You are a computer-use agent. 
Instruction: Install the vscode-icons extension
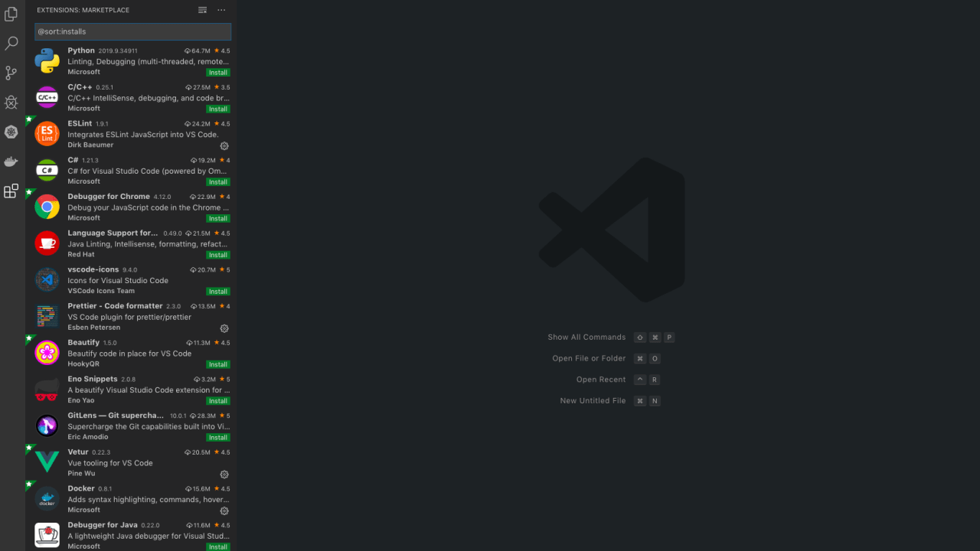click(218, 292)
